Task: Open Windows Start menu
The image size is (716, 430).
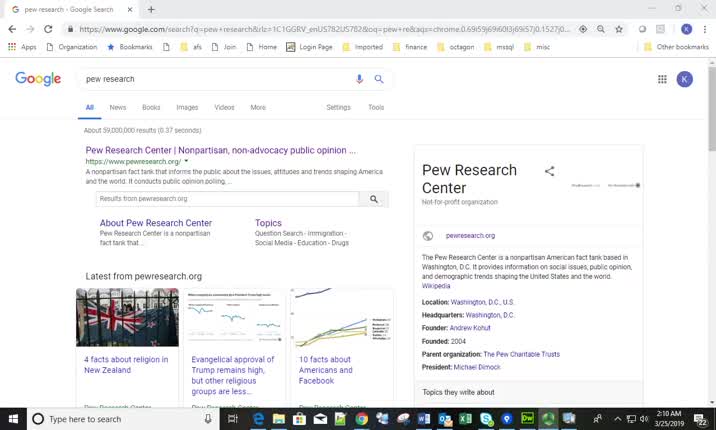Action: [x=13, y=419]
